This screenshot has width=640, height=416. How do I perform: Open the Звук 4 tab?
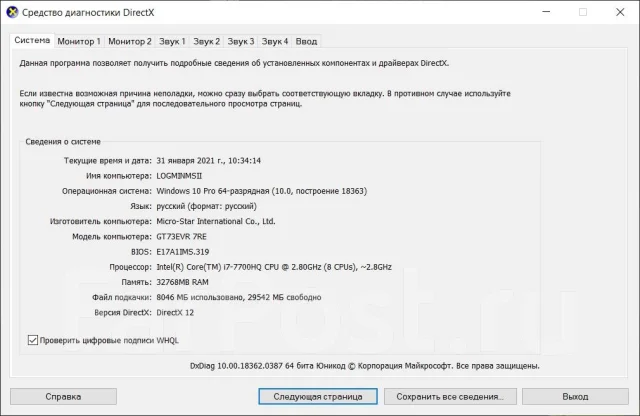click(x=275, y=41)
